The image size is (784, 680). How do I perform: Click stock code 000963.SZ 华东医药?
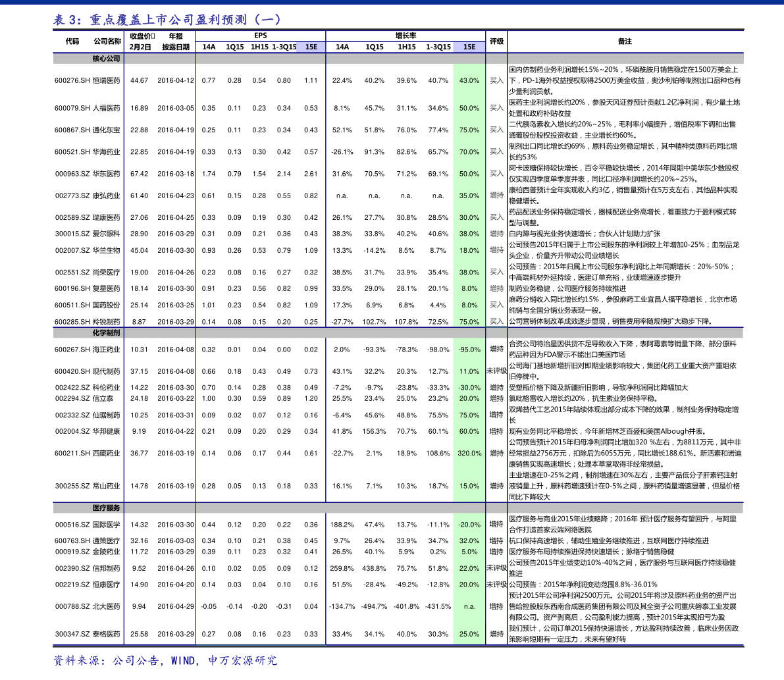[88, 174]
